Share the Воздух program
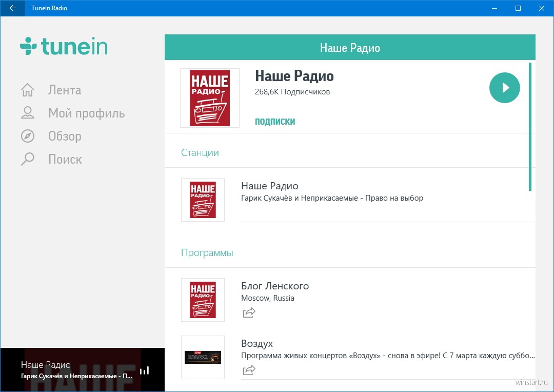554x392 pixels. coord(249,369)
